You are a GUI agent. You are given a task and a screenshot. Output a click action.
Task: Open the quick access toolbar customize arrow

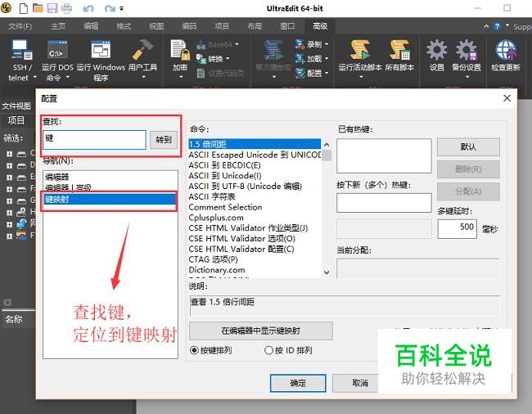click(x=121, y=8)
